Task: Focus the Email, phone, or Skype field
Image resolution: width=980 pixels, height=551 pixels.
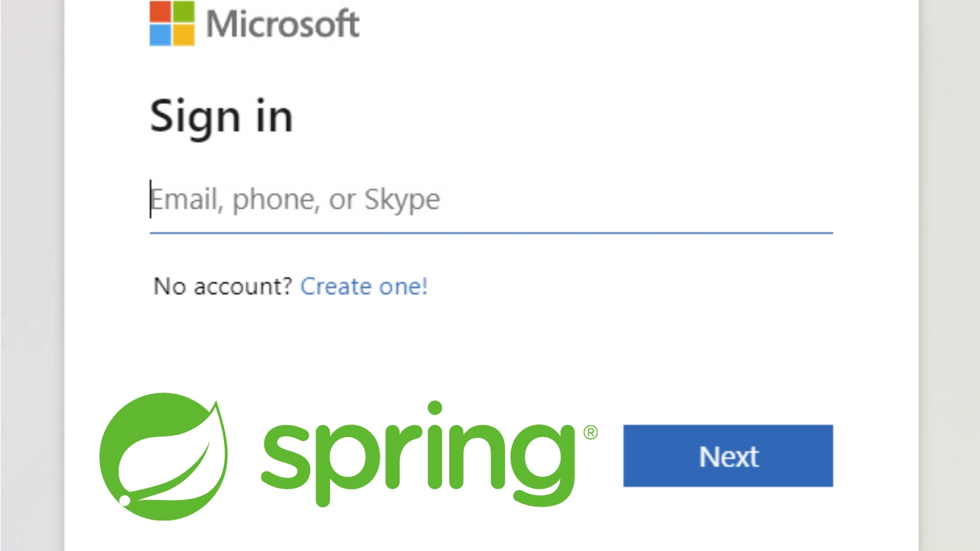Action: click(x=491, y=199)
